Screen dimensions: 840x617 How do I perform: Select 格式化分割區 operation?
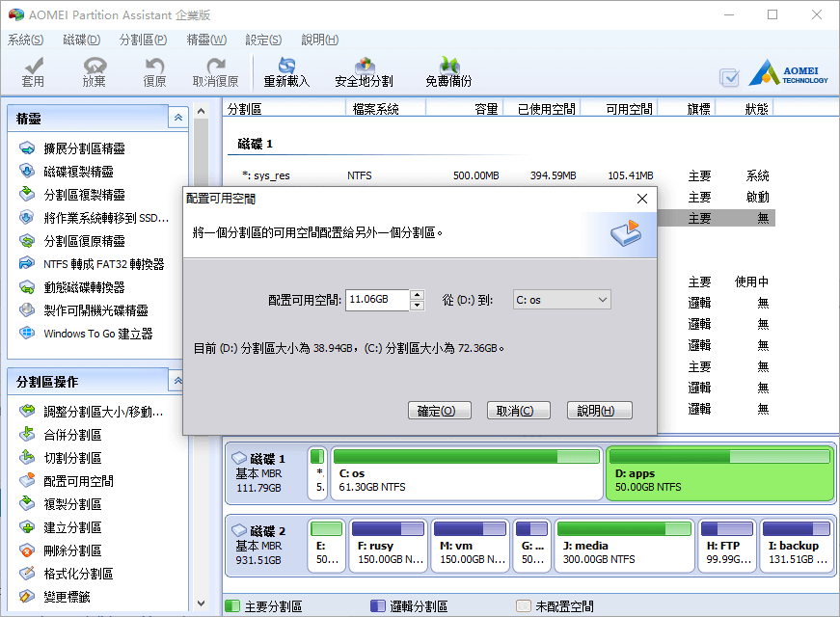point(67,574)
